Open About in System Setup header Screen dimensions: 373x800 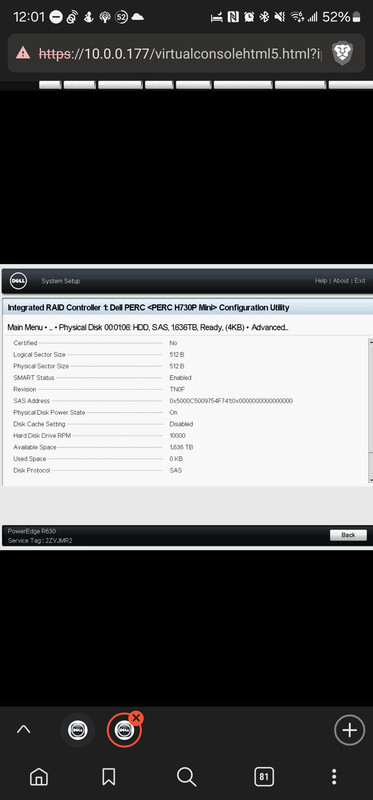coord(341,281)
